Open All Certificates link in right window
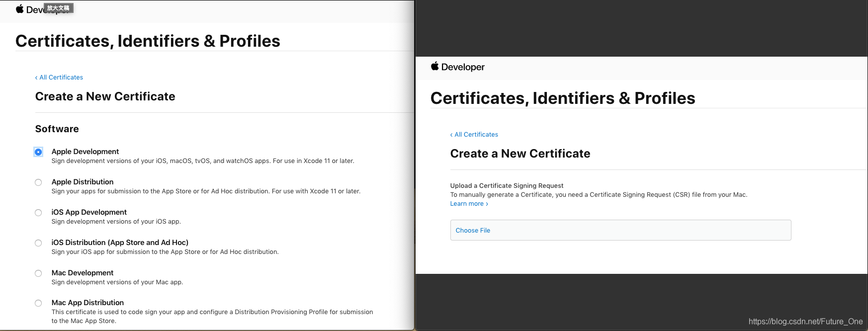The width and height of the screenshot is (868, 331). [x=474, y=135]
